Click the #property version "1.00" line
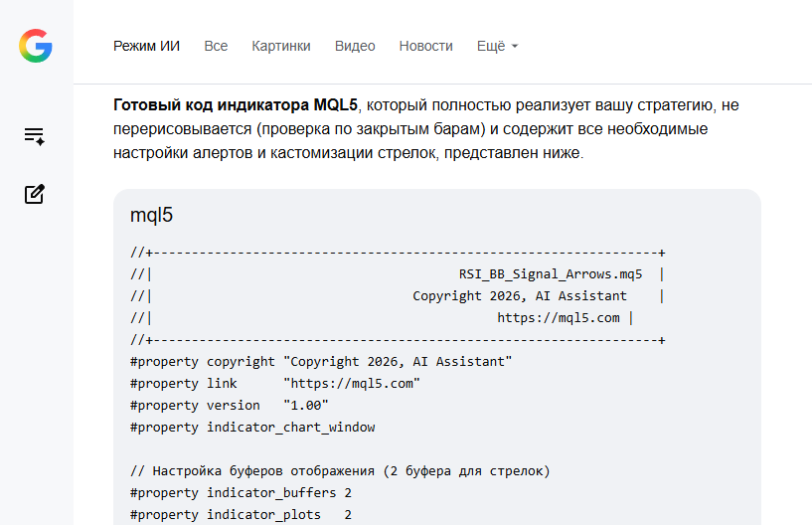812x525 pixels. 229,406
